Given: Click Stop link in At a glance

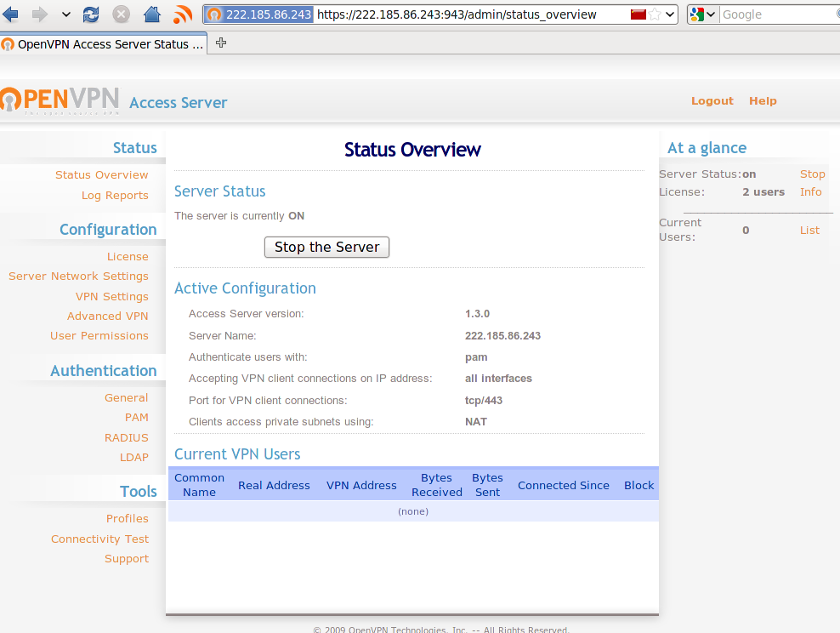Looking at the screenshot, I should (x=812, y=174).
